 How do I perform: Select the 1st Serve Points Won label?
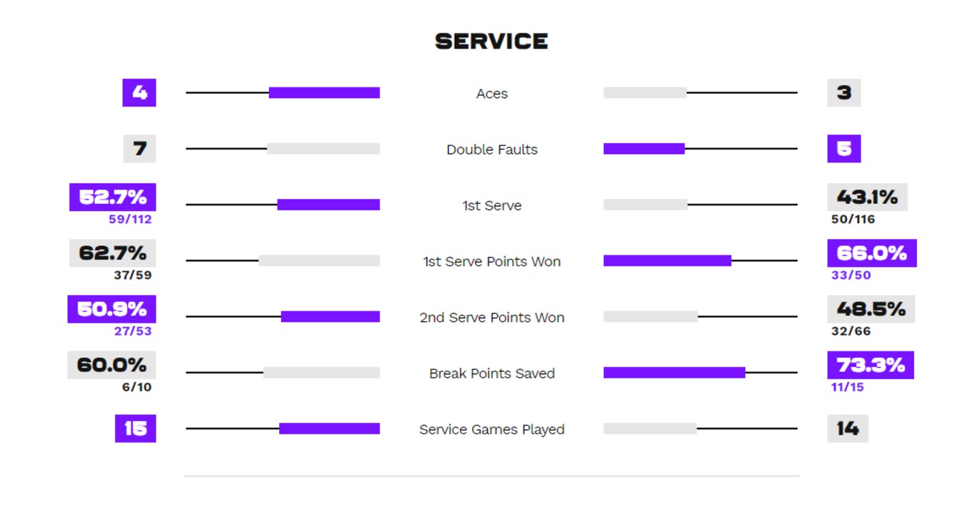pyautogui.click(x=491, y=261)
